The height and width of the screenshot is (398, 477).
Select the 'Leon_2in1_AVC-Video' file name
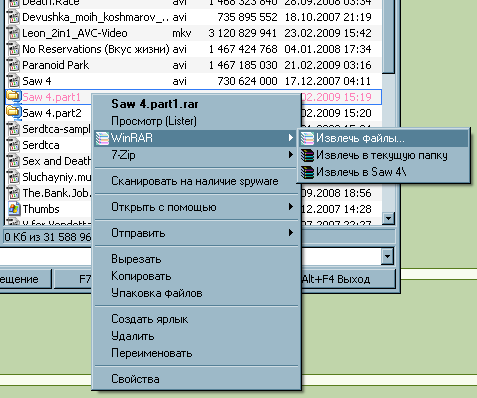click(75, 33)
